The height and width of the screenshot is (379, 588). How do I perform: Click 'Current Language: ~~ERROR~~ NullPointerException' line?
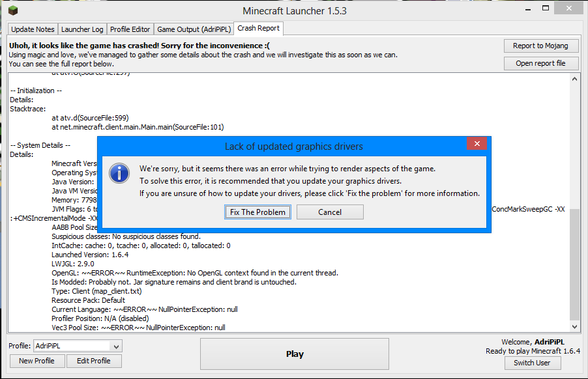coord(144,309)
